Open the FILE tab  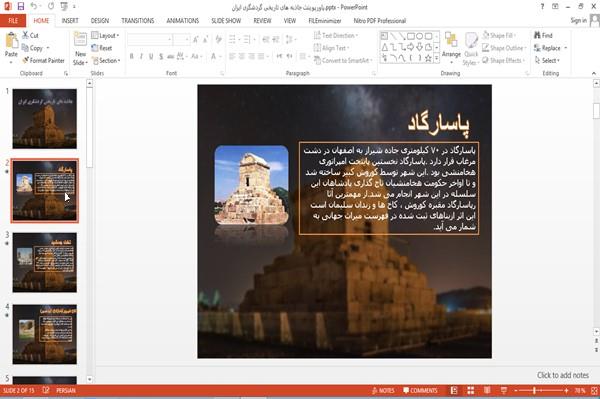[x=13, y=21]
